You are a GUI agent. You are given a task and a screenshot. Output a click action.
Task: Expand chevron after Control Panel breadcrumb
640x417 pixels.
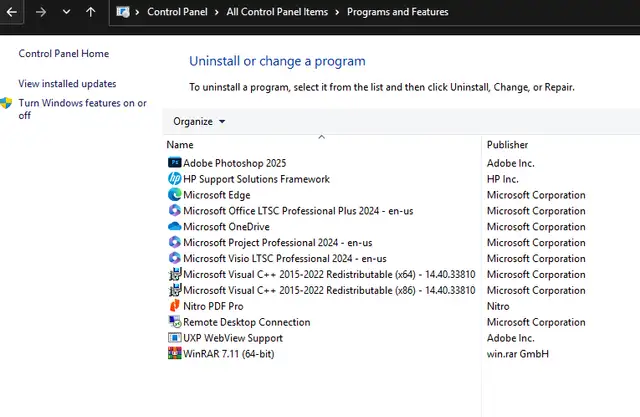pos(216,12)
